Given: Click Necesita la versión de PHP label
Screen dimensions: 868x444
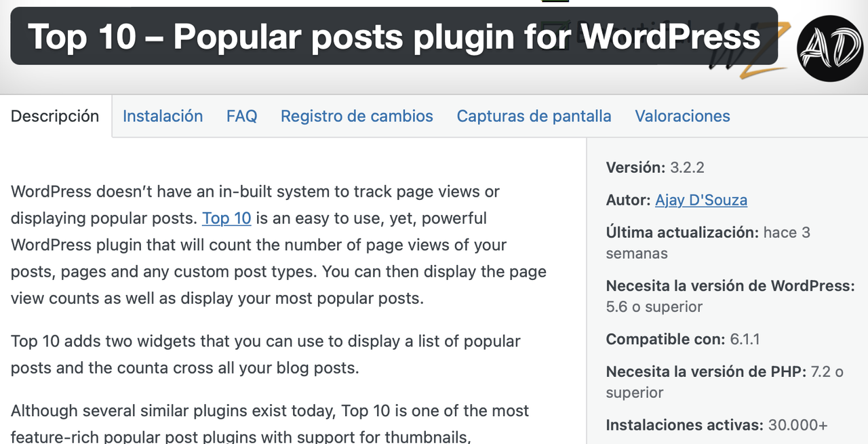Looking at the screenshot, I should coord(707,371).
